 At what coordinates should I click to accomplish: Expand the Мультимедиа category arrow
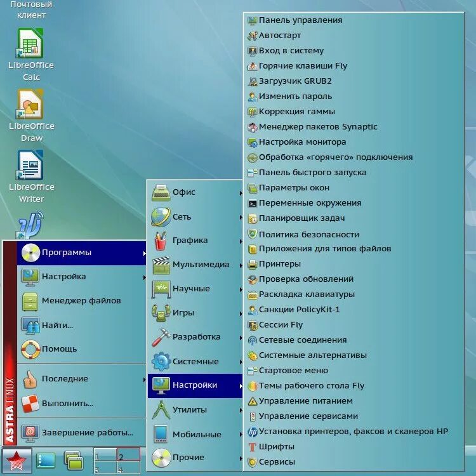[x=241, y=265]
